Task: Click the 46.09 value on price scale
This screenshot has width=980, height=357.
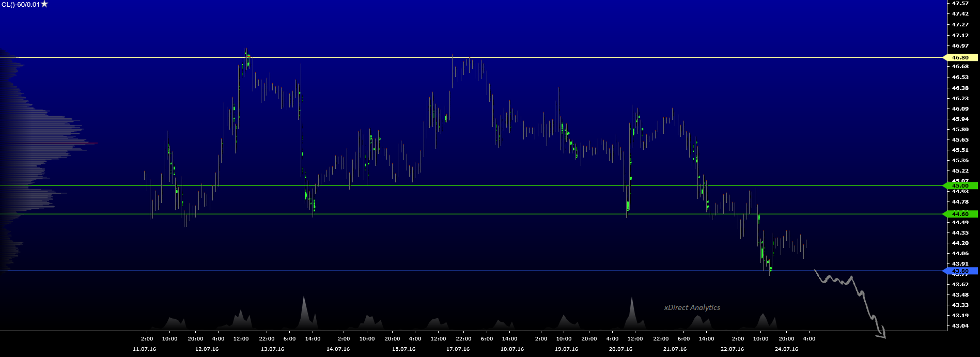Action: 960,108
